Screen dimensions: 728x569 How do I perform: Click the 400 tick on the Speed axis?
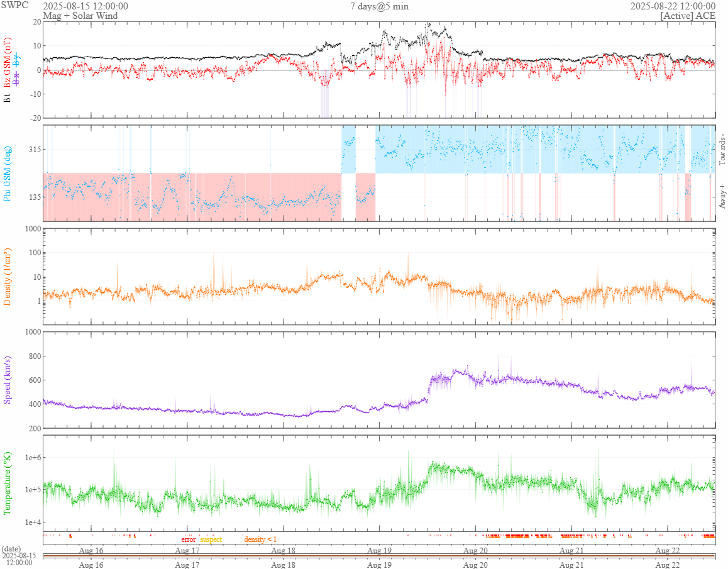click(x=35, y=404)
